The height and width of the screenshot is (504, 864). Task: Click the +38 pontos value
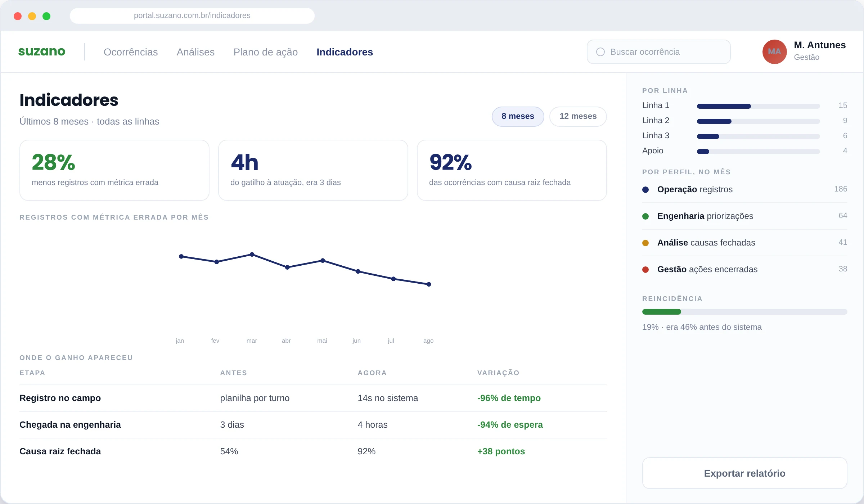coord(501,451)
